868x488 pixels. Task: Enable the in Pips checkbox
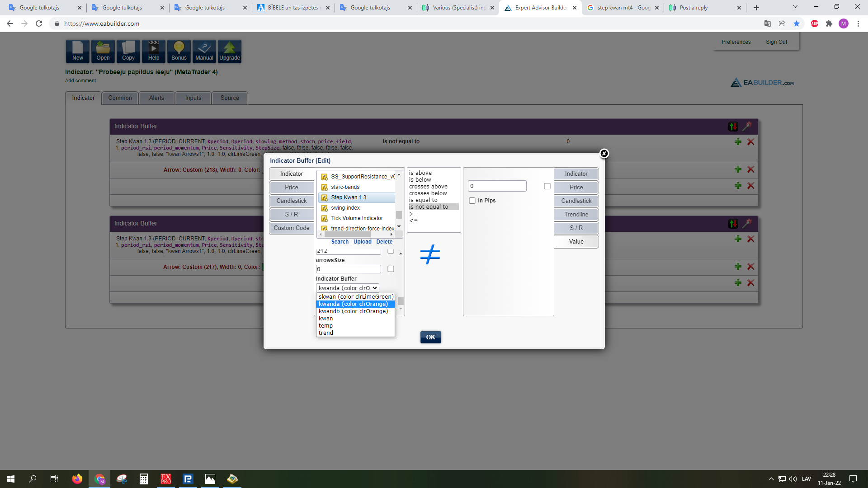472,201
